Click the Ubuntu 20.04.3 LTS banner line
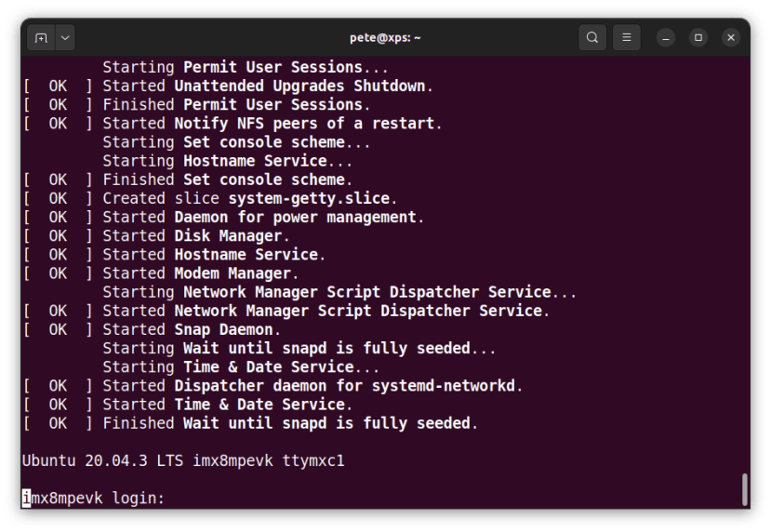 tap(182, 460)
